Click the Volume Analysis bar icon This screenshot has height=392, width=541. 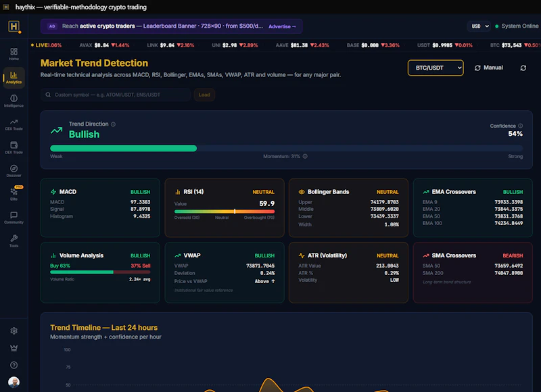53,255
